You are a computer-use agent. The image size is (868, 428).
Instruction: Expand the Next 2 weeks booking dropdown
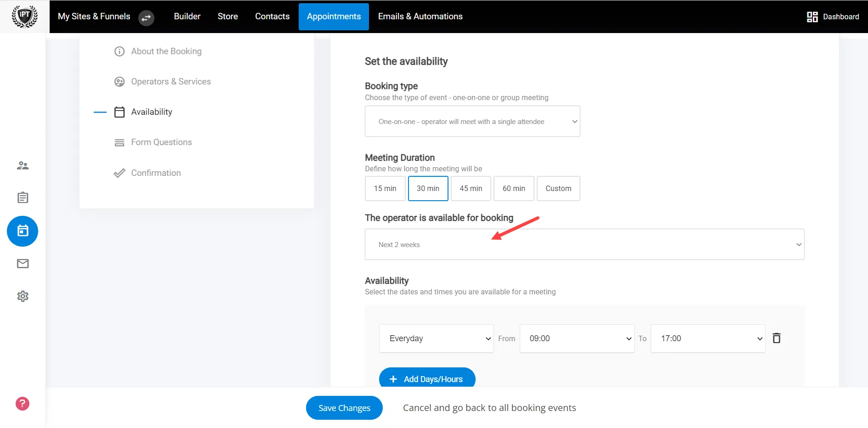[x=584, y=244]
